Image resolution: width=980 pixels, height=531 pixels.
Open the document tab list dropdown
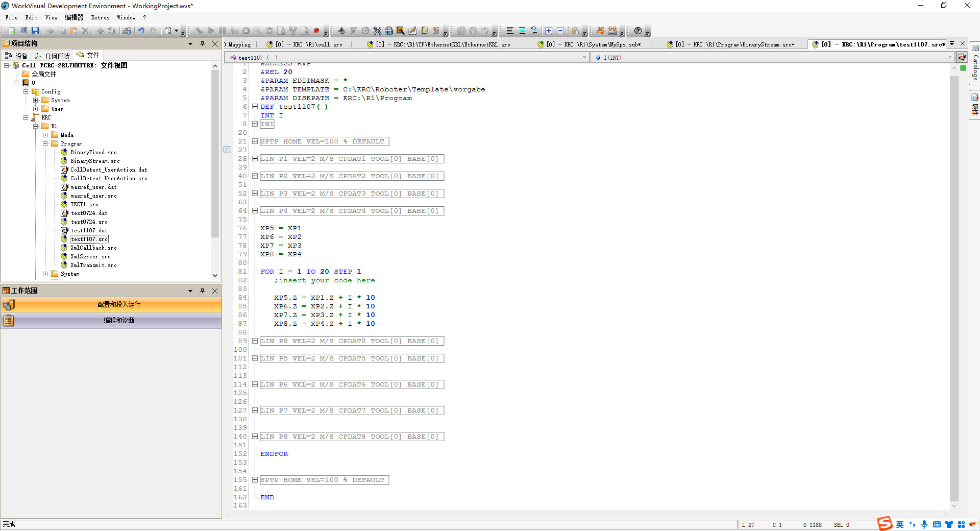952,43
